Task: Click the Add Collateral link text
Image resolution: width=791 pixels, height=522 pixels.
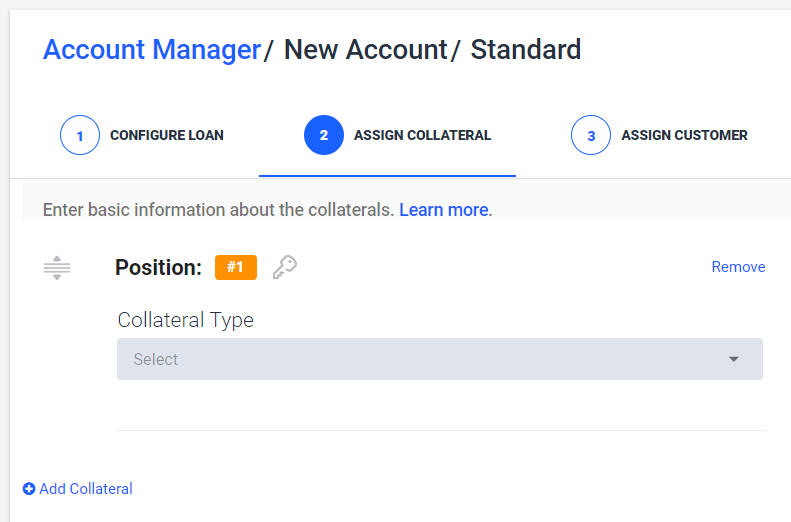Action: pos(86,489)
